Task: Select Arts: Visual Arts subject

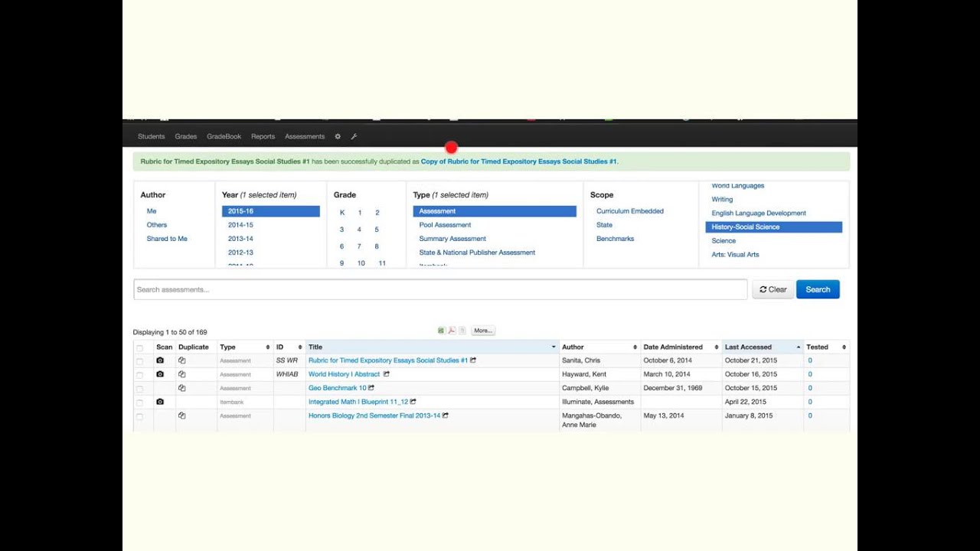Action: [735, 255]
